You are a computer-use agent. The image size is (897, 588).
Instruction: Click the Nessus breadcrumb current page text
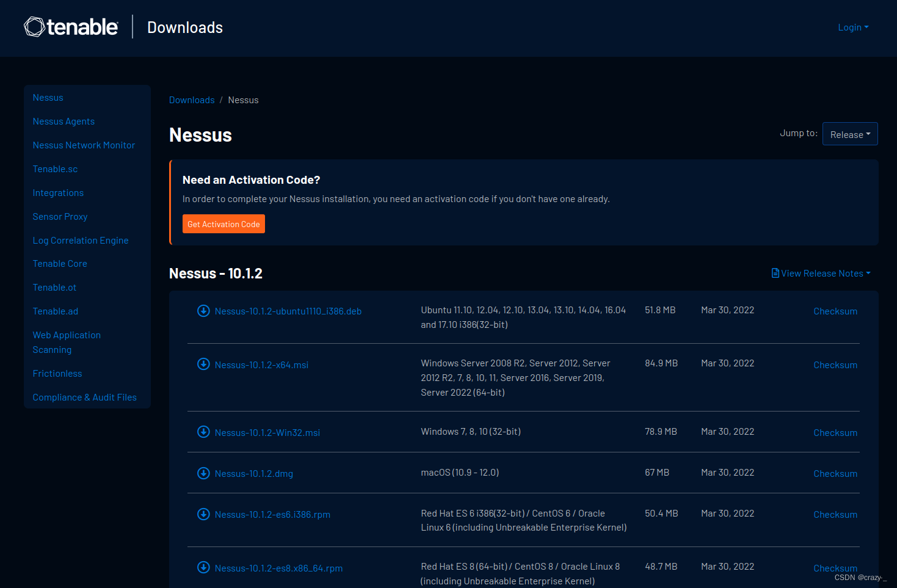point(243,100)
